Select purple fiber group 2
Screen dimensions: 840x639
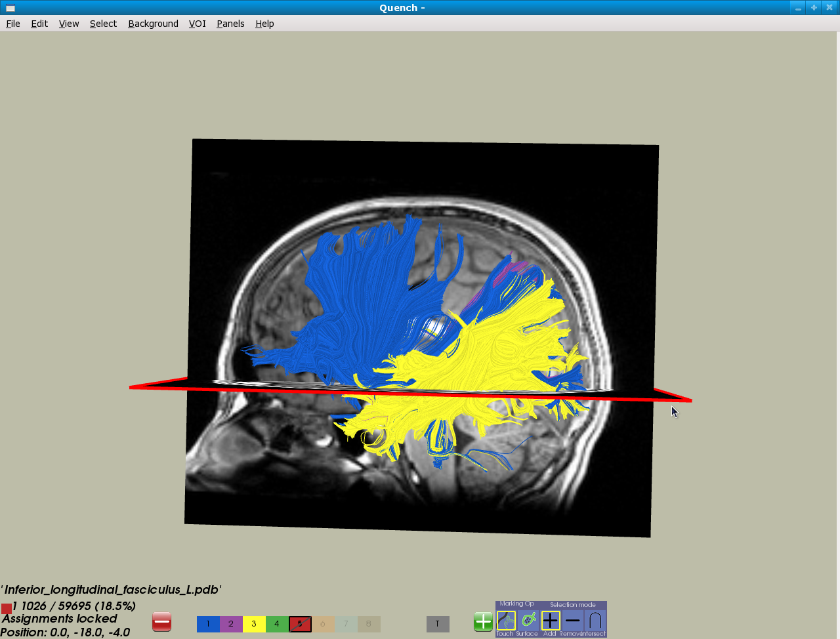(x=231, y=624)
